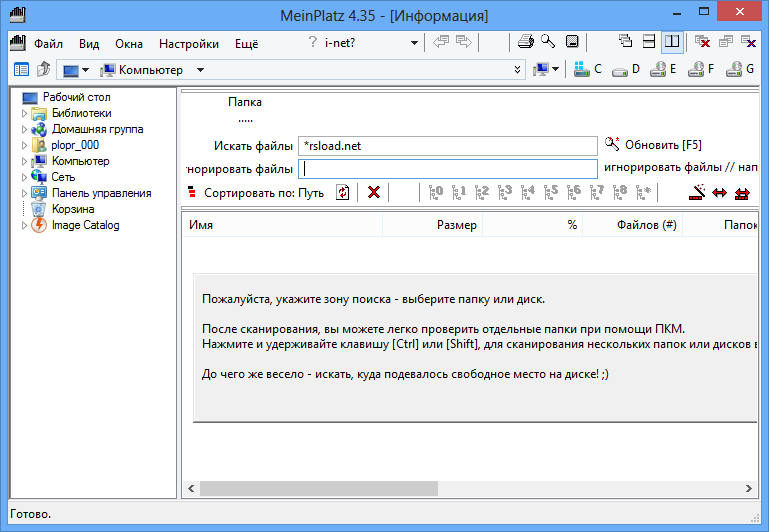Expand tree to level 2 icon
769x532 pixels.
pyautogui.click(x=482, y=192)
